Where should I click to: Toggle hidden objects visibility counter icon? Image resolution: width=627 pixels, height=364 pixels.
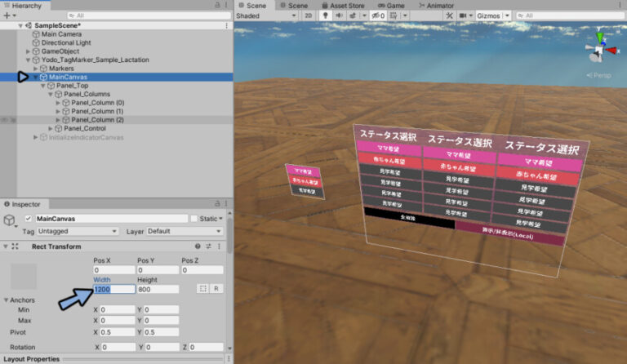378,16
